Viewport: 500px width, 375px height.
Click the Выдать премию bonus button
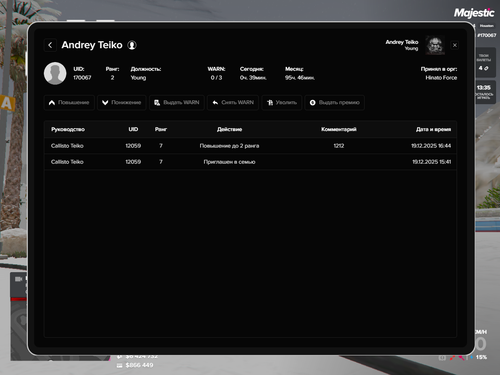click(x=335, y=103)
